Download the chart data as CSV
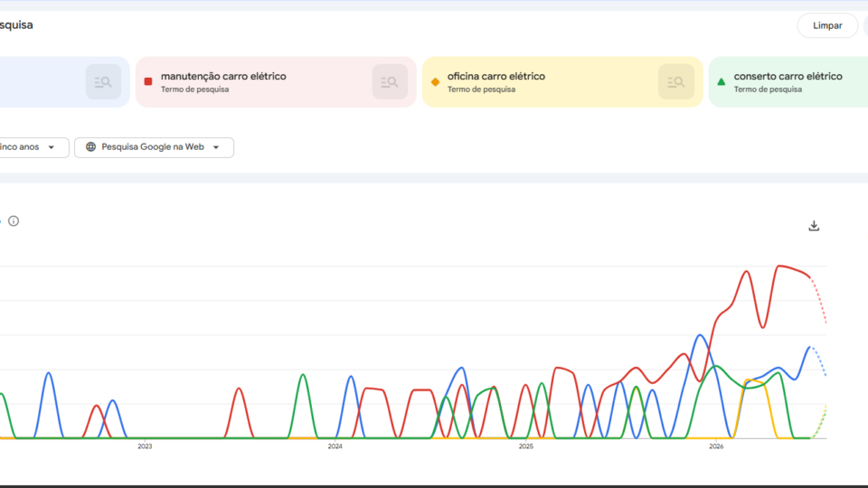 814,226
